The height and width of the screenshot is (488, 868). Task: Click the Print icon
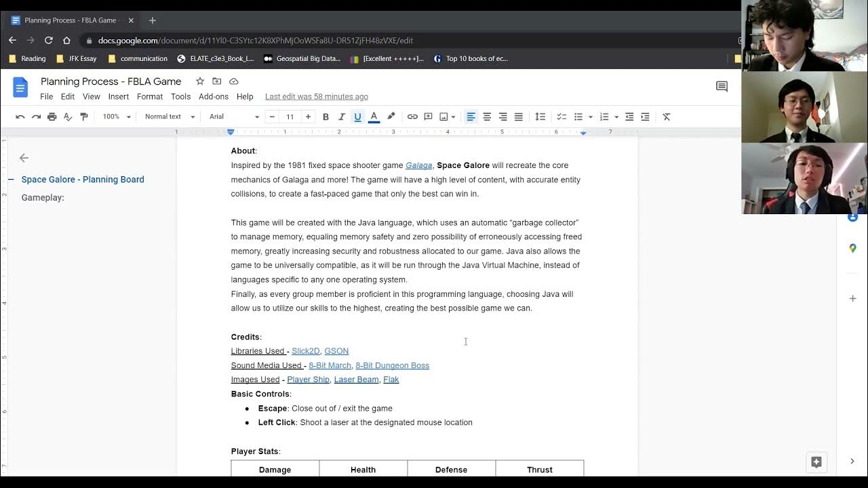point(52,117)
